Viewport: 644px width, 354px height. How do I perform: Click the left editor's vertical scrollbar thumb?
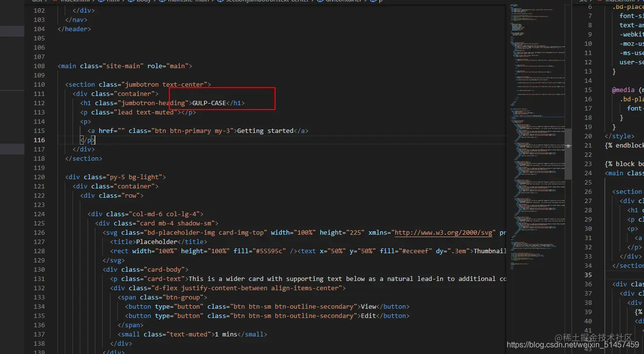click(568, 153)
